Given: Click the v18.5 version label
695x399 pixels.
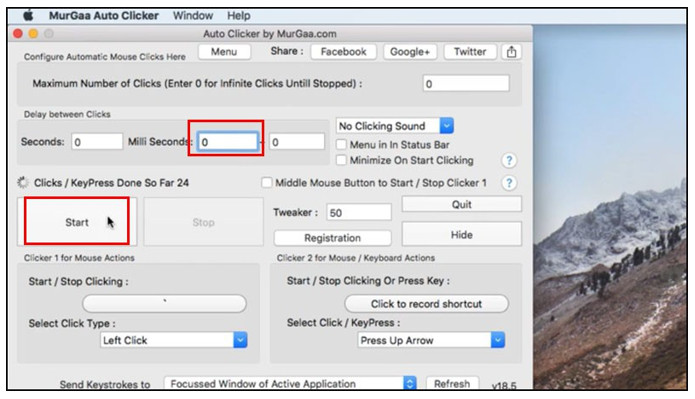Looking at the screenshot, I should [x=504, y=385].
